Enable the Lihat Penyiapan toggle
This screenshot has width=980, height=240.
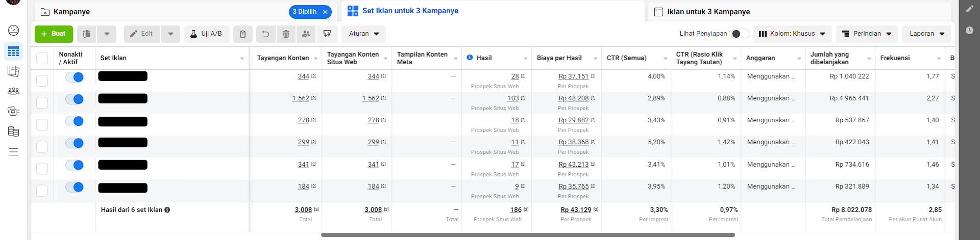pos(740,34)
